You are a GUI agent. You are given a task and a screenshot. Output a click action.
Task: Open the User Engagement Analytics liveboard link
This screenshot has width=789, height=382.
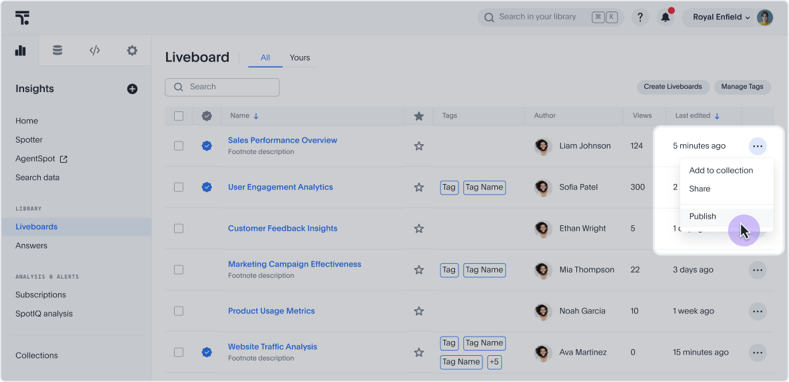click(280, 187)
